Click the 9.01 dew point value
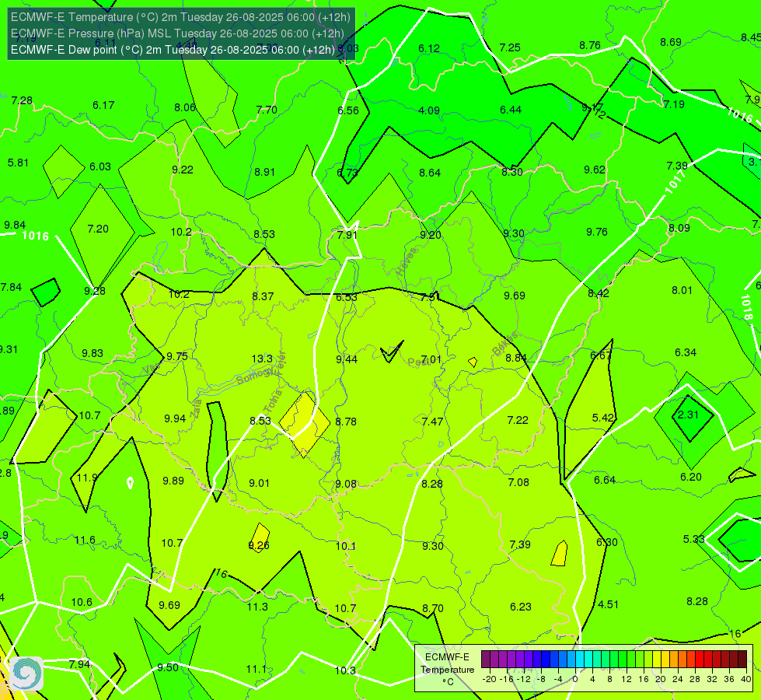 259,483
